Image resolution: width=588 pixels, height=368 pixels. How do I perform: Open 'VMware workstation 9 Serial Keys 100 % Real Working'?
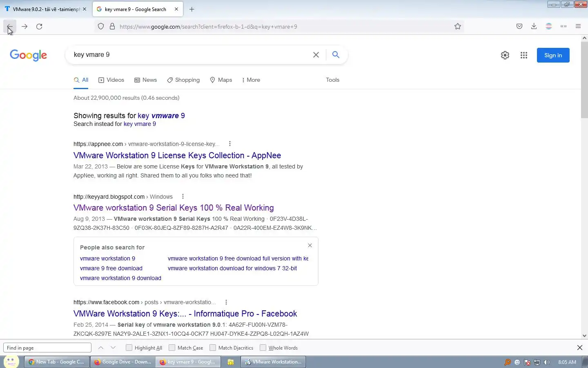click(174, 208)
